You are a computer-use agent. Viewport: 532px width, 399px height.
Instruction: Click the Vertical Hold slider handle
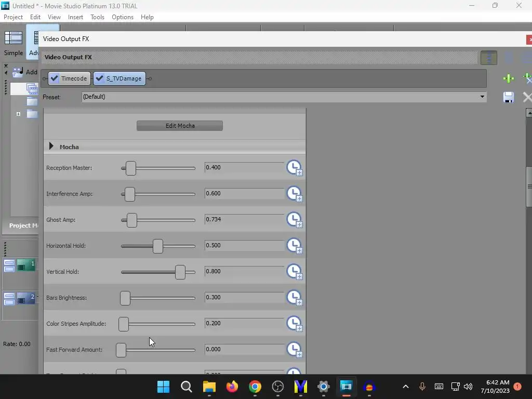coord(180,272)
